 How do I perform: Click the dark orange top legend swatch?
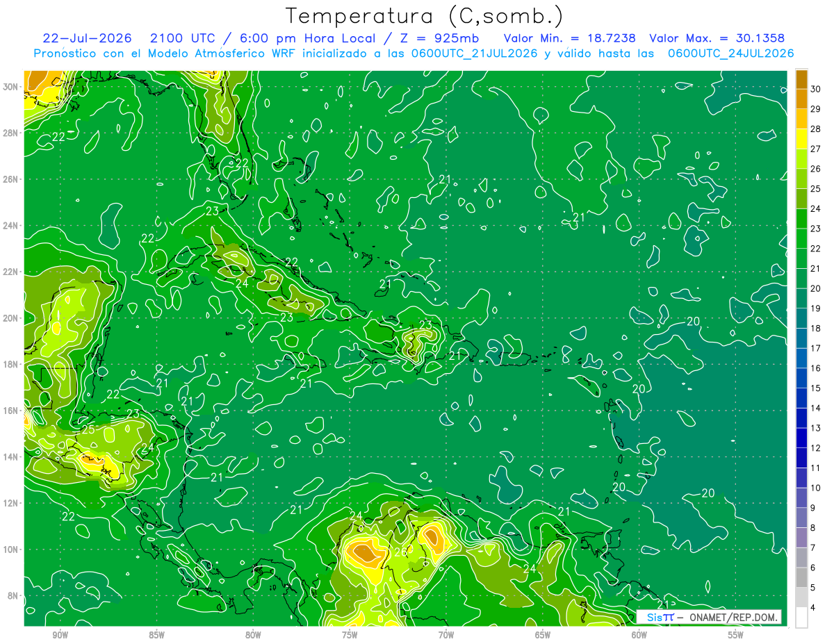(x=801, y=79)
